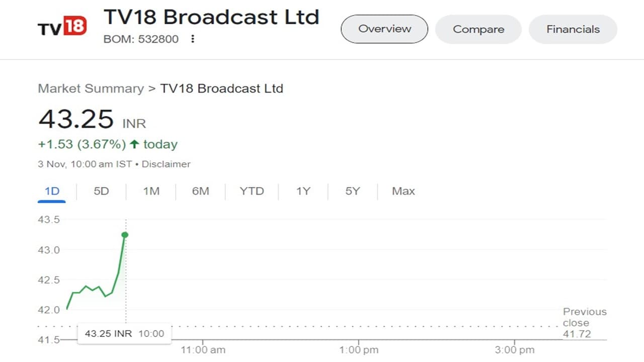Show the 1Y chart range
This screenshot has height=362, width=644.
point(303,191)
